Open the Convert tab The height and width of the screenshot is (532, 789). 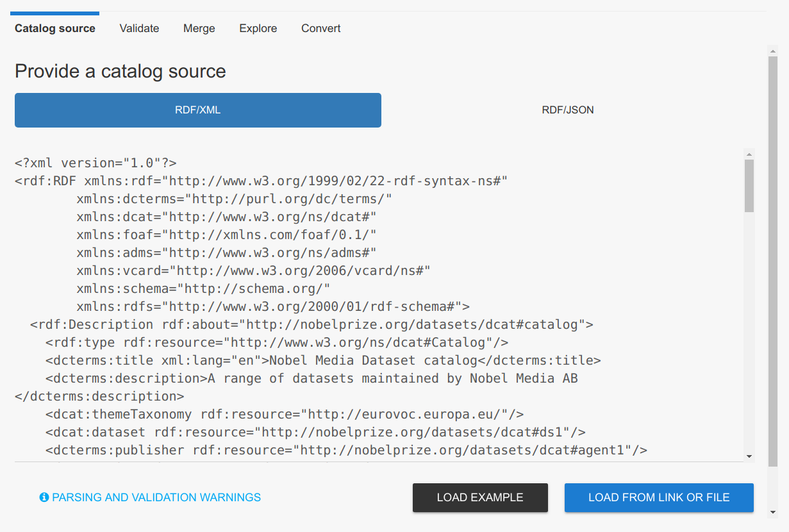point(321,28)
